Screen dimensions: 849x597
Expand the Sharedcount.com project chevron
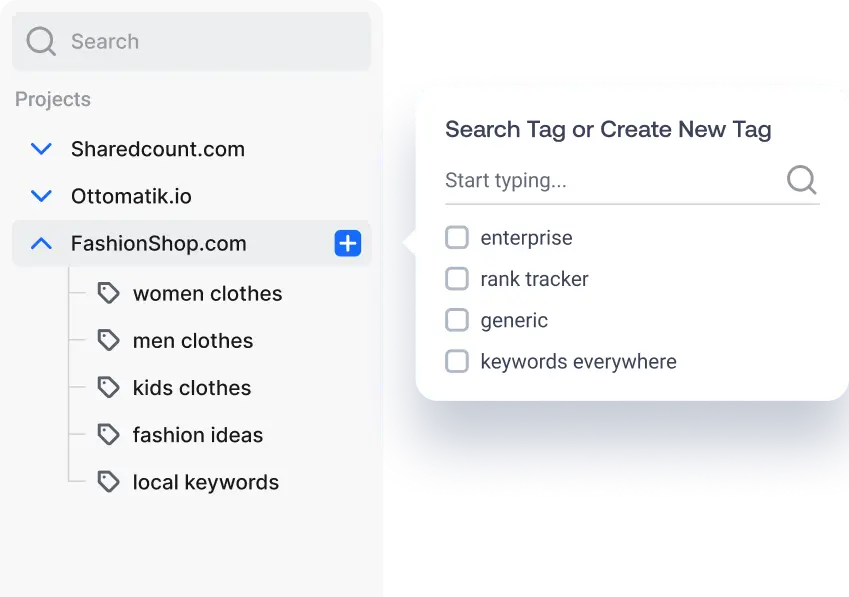(x=40, y=148)
